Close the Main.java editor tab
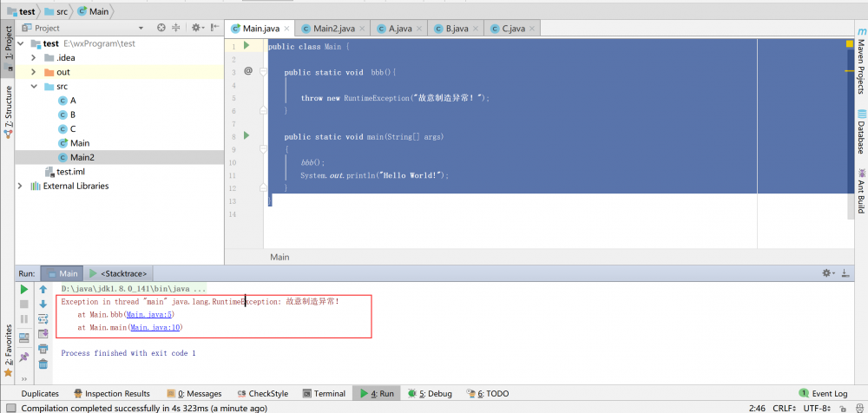 coord(286,29)
